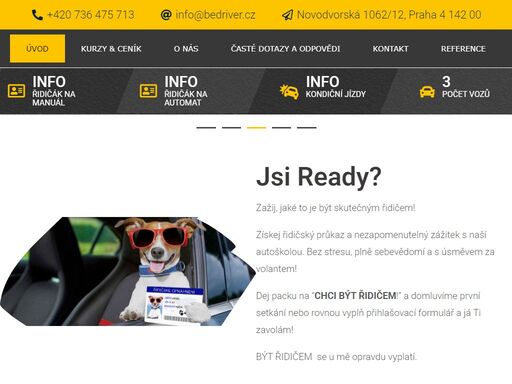Open the Kontakt page
The height and width of the screenshot is (384, 512).
pyautogui.click(x=390, y=49)
